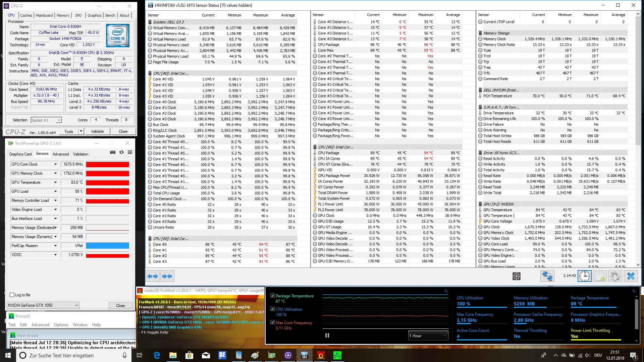Open HWiNFO sensor settings gear
The image size is (644, 362).
(x=615, y=276)
